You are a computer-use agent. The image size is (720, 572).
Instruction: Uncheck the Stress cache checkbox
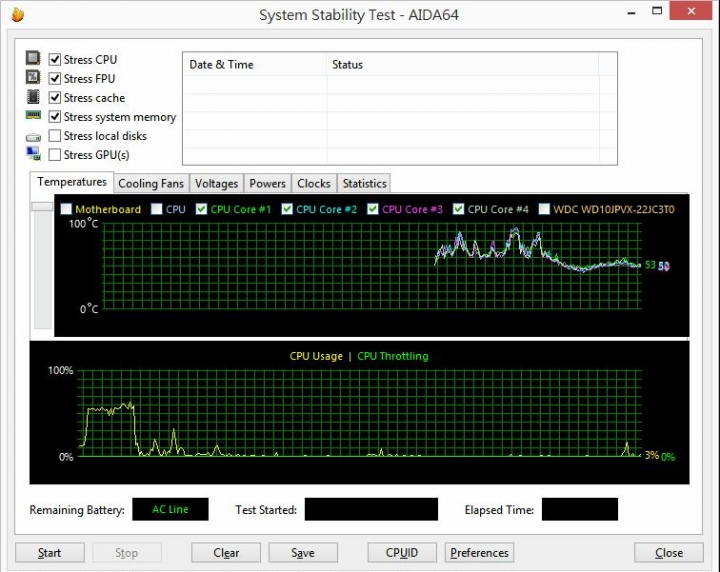click(55, 97)
